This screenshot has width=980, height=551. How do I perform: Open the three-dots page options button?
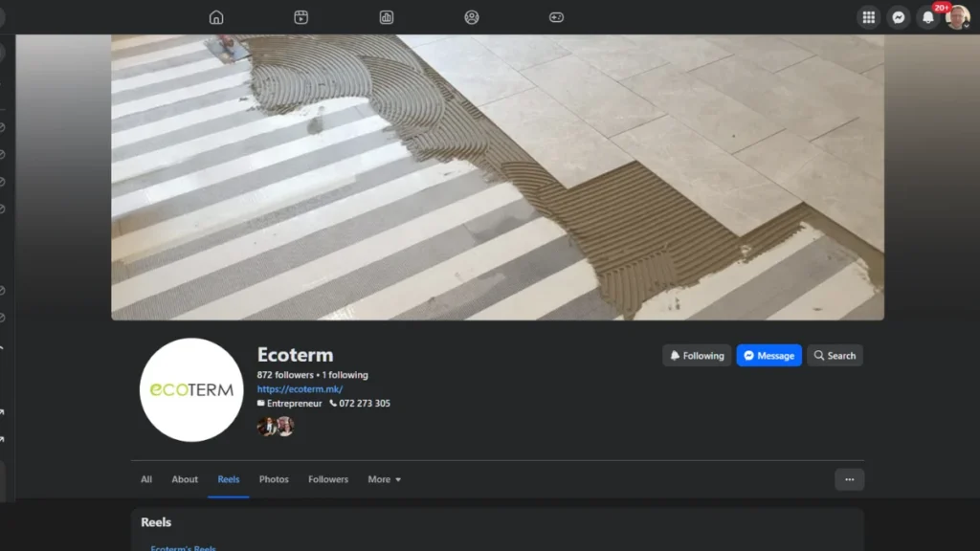tap(850, 480)
